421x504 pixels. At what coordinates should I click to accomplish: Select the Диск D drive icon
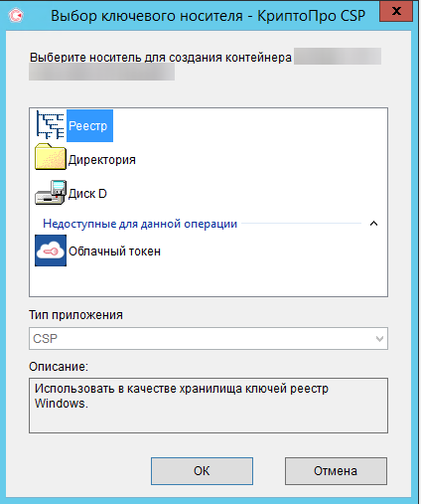51,193
